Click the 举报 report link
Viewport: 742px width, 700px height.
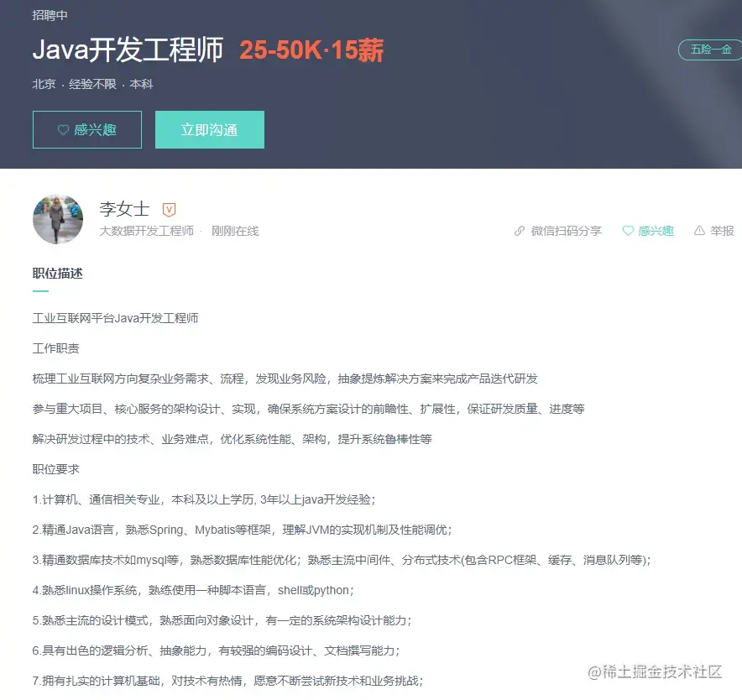[x=722, y=231]
